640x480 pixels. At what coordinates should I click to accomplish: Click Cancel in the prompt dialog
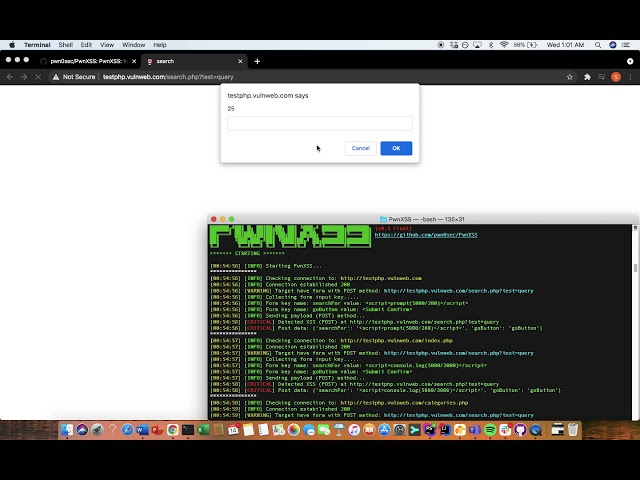(x=360, y=148)
